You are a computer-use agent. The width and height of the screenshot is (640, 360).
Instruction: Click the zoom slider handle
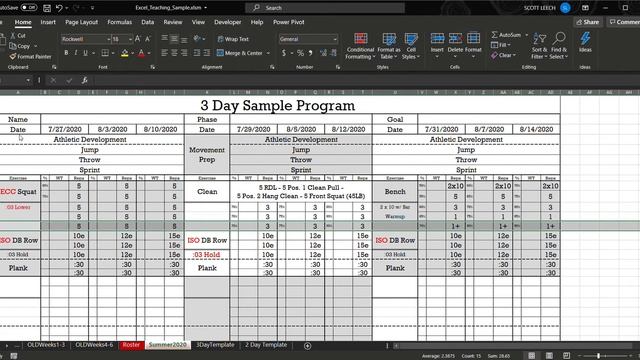click(598, 356)
